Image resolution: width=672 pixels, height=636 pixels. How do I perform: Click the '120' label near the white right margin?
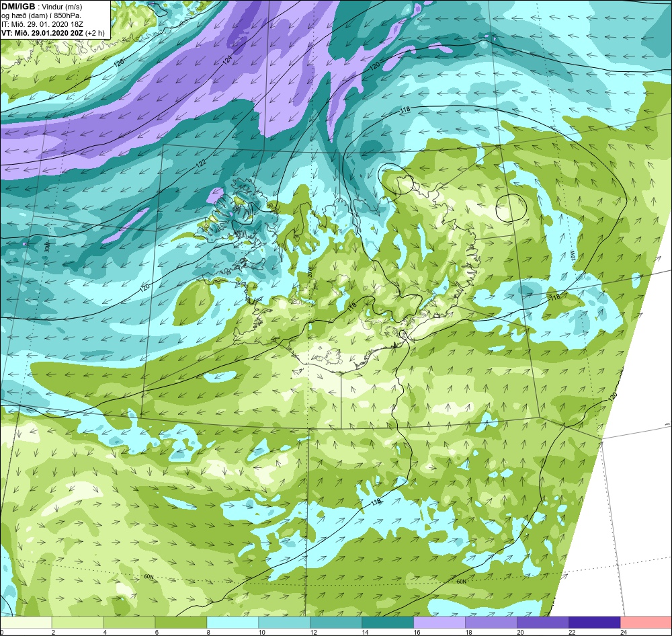[x=613, y=395]
